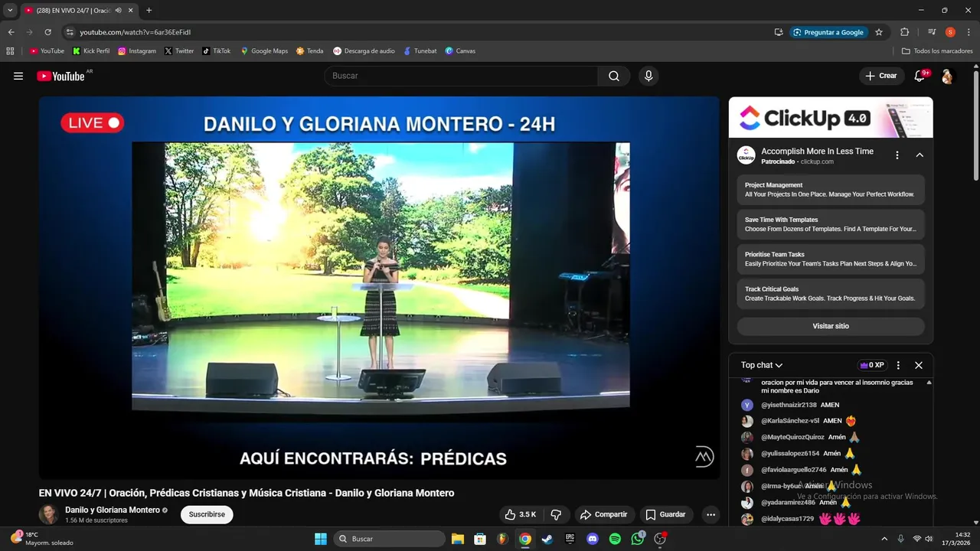Open live chat options three dots
Screen dimensions: 980x551
point(898,365)
